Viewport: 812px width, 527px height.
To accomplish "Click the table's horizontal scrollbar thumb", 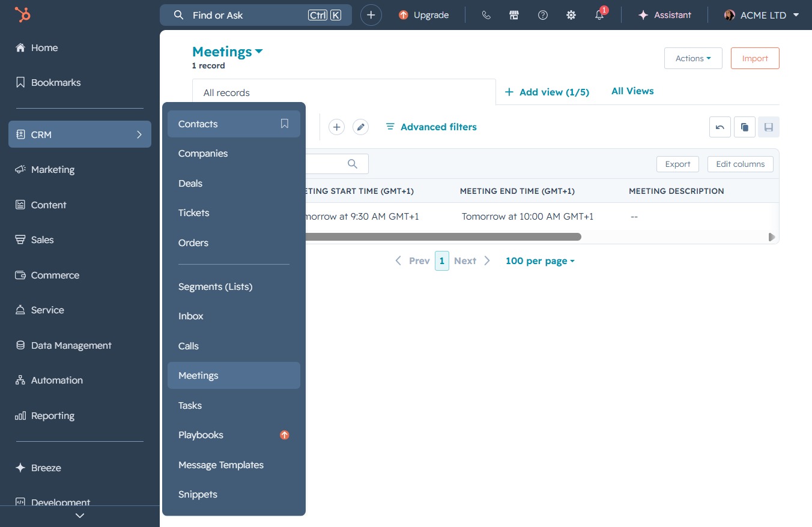I will coord(443,236).
